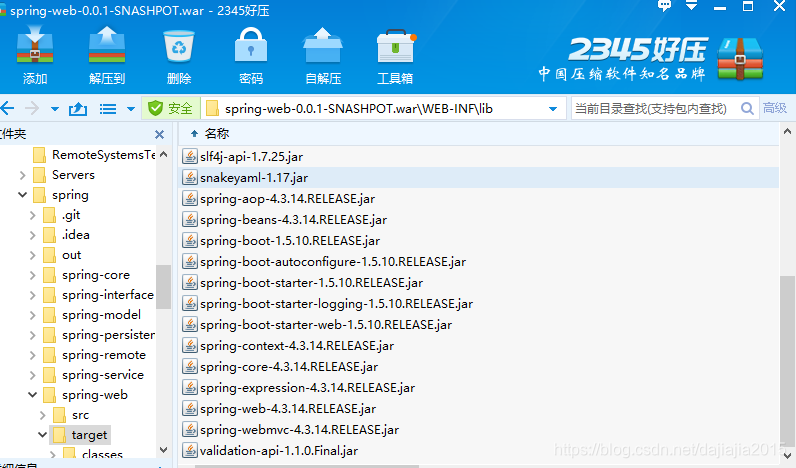Click jar icon of spring-boot-starter-1.5.10.RELEASE.jar
This screenshot has width=796, height=468.
[x=190, y=283]
